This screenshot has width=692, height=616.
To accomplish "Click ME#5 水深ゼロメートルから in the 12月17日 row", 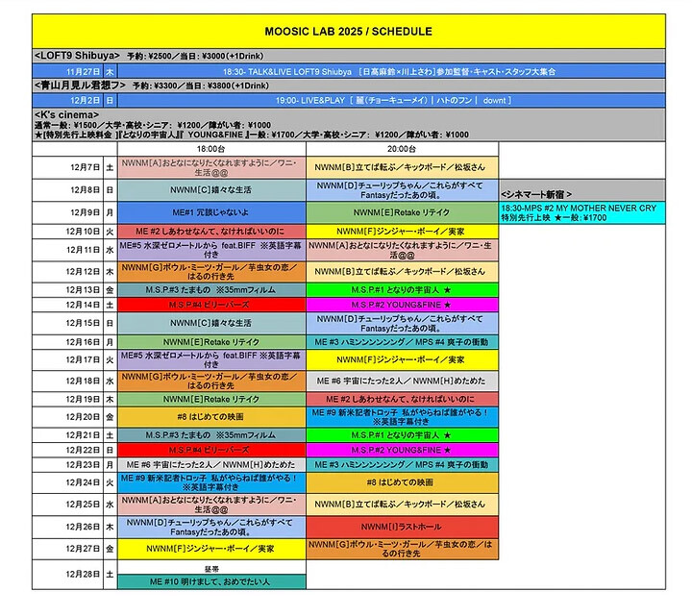I will pos(211,359).
